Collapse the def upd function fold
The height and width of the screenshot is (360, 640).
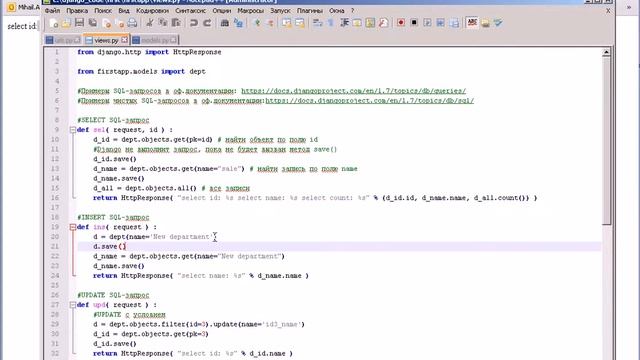(x=73, y=305)
